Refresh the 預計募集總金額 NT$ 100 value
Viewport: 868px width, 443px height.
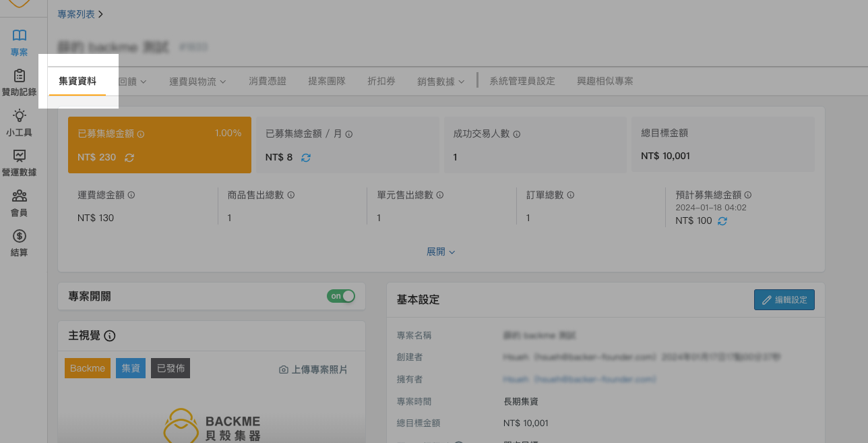pos(722,220)
